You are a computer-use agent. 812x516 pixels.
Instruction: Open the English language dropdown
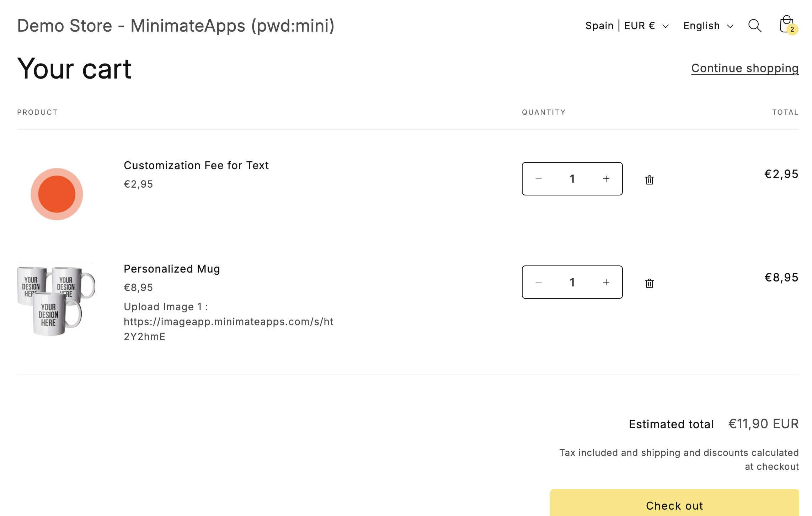(x=708, y=26)
